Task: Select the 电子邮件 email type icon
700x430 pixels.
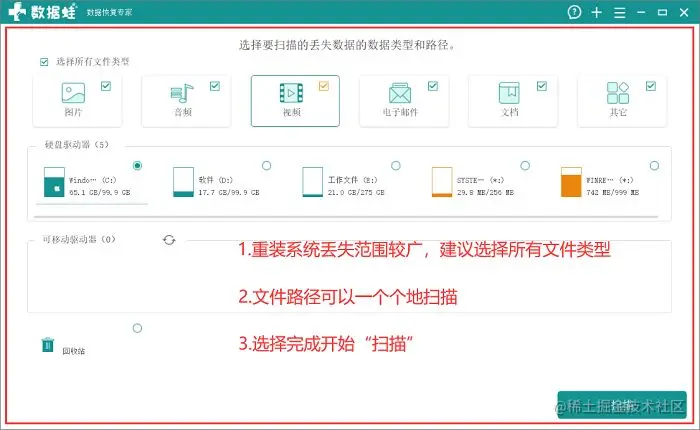Action: (400, 93)
